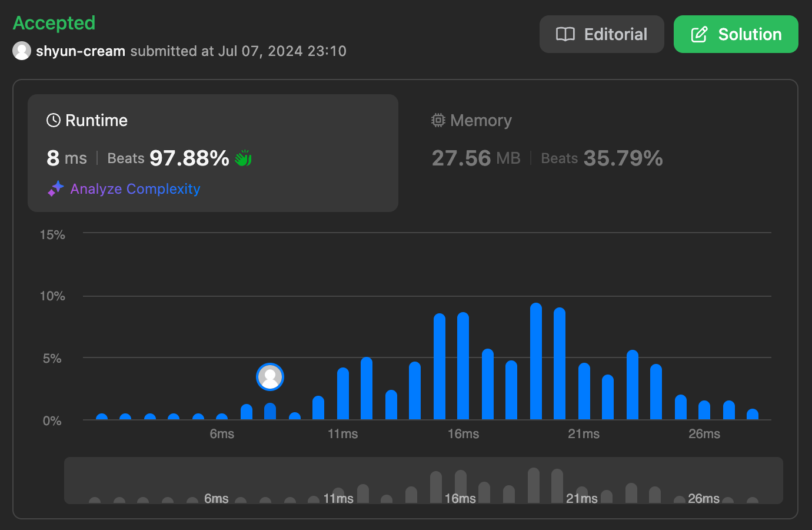Screen dimensions: 812x530
Task: Click the clock icon next to Runtime
Action: click(x=54, y=120)
